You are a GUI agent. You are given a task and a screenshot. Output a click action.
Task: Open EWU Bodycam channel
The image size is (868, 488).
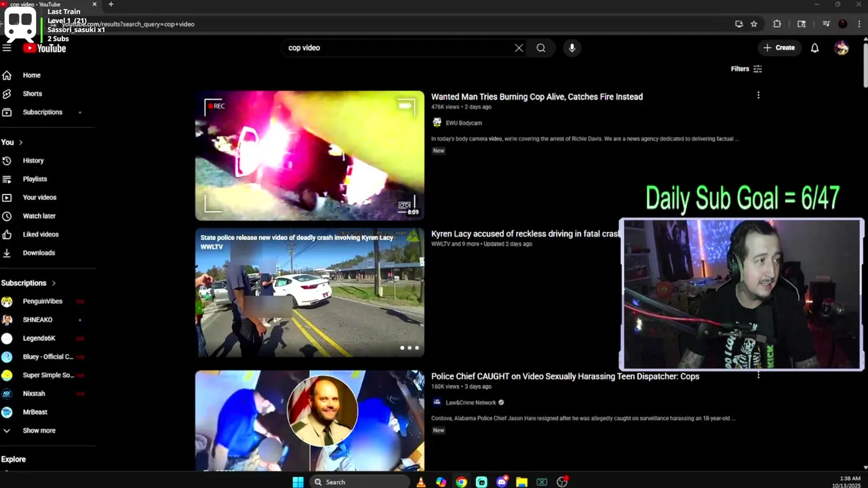pos(464,123)
